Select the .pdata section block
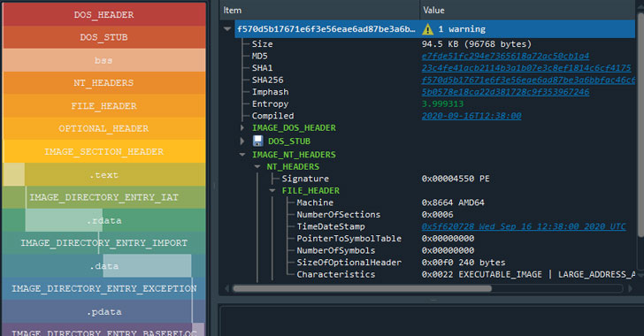Screen dimensions: 644x336 tap(103, 312)
